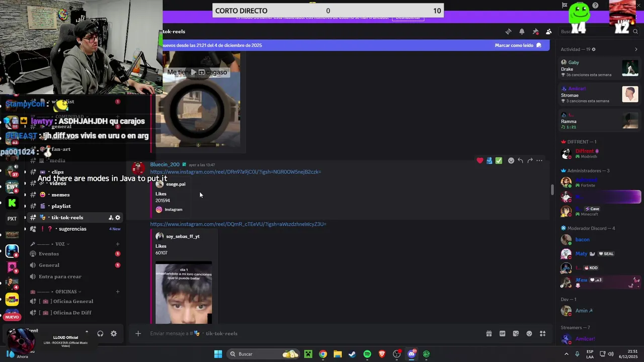Open Gaby Drake activity card
Screen dimensions: 644x362
click(x=600, y=68)
